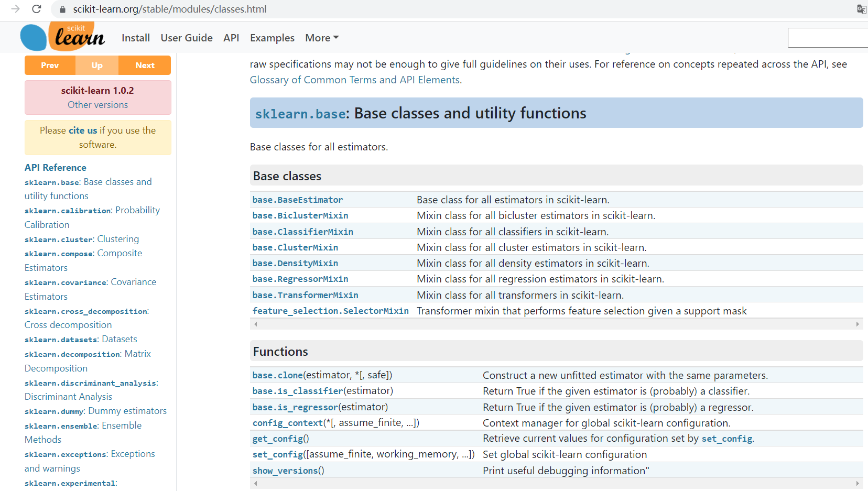Open the API nav item

pos(231,38)
